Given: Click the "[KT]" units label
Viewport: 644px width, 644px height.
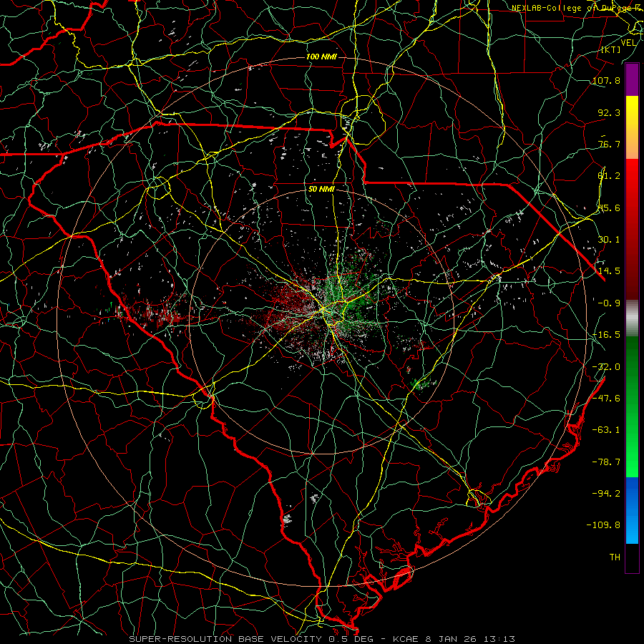Looking at the screenshot, I should (x=611, y=49).
